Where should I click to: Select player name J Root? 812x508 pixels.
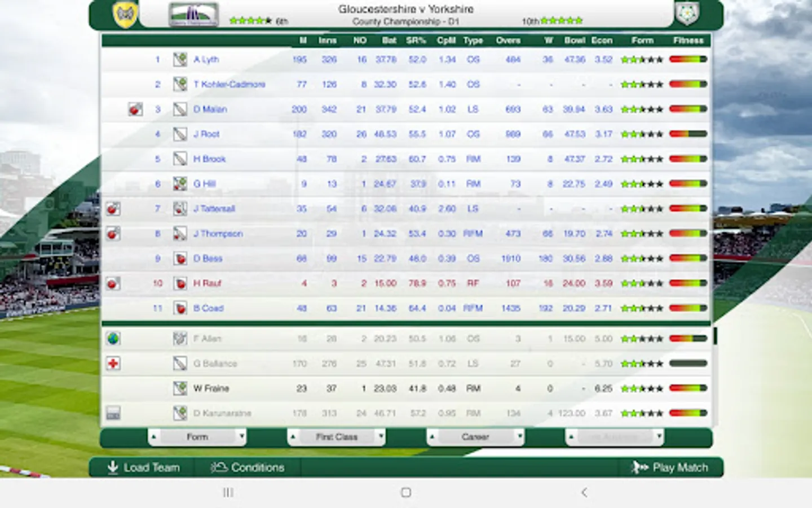point(206,134)
